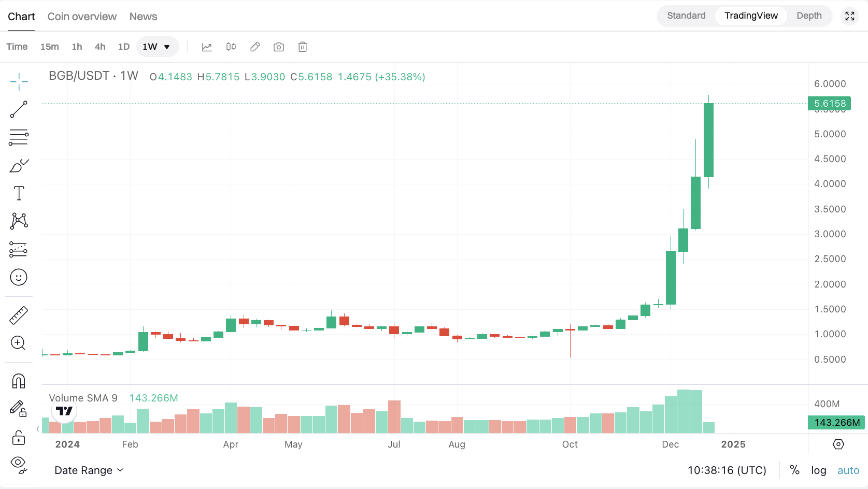Viewport: 868px width, 489px height.
Task: Click the +35.38% change value
Action: [400, 77]
